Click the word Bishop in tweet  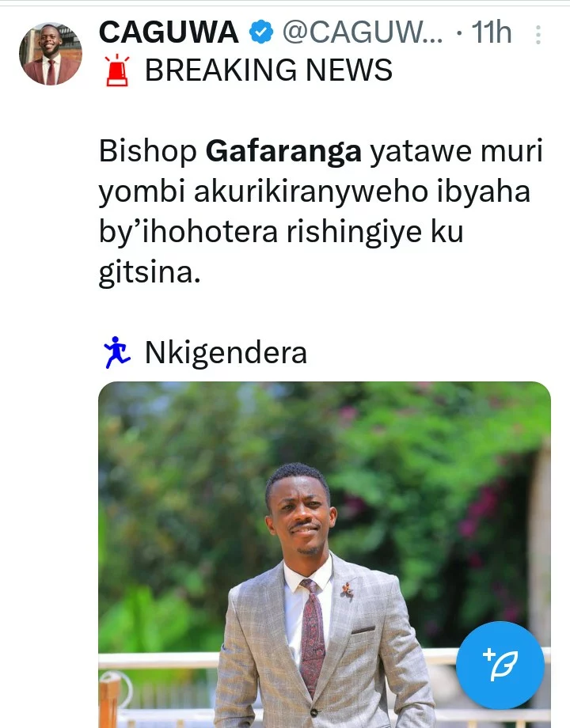(x=148, y=152)
